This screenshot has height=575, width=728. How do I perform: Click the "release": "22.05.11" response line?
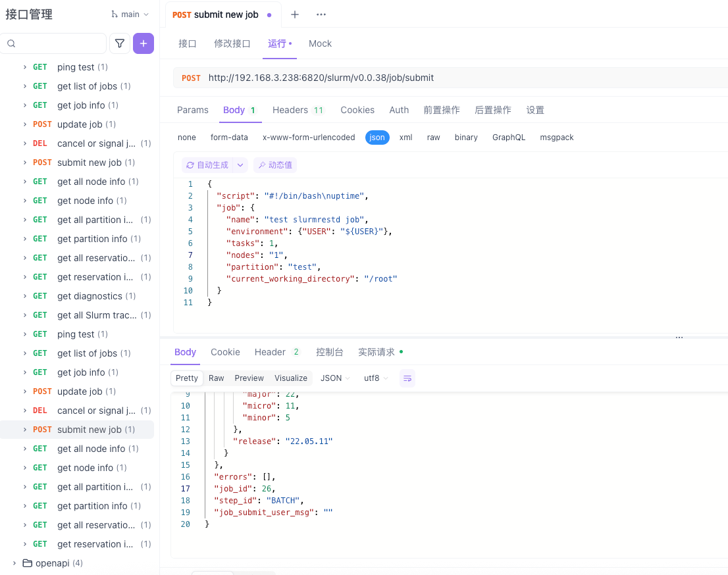click(283, 441)
